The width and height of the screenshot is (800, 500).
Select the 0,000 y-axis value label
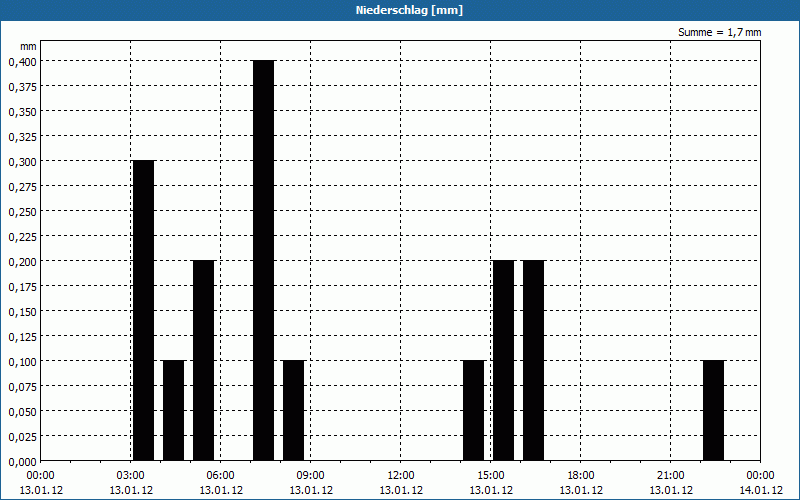[21, 461]
